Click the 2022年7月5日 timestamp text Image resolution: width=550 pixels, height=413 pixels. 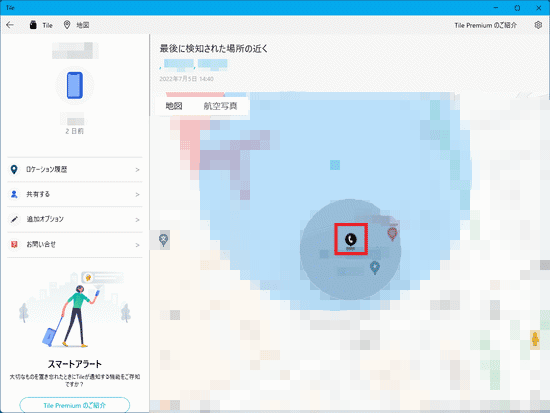pos(186,79)
